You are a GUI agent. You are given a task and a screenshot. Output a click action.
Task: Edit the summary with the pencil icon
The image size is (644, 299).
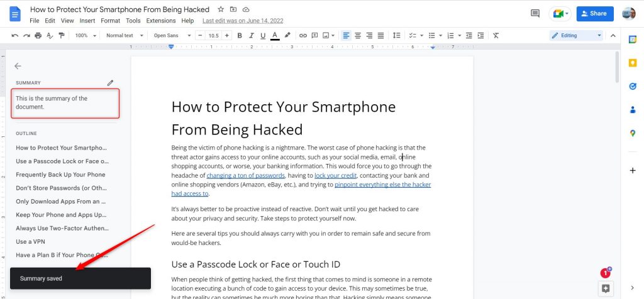110,83
